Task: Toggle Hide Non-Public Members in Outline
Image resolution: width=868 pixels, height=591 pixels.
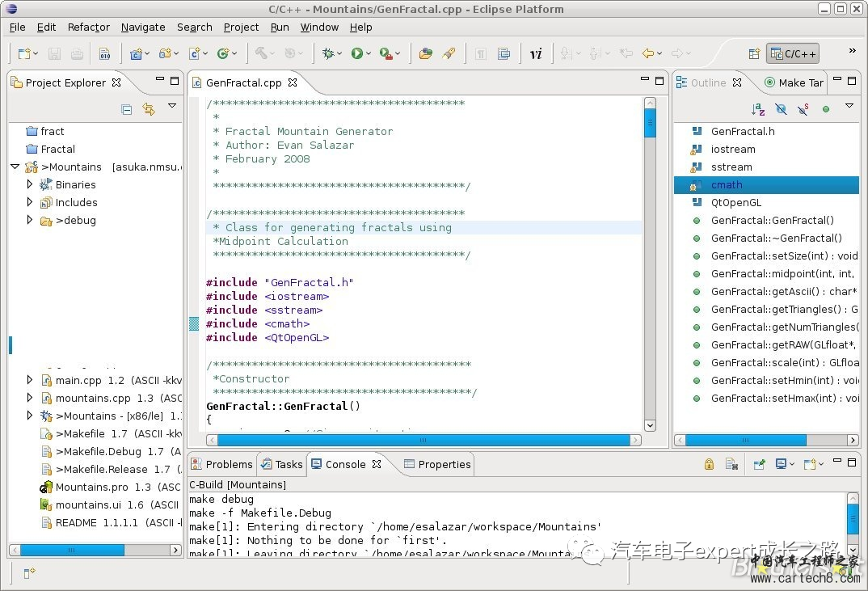Action: [826, 110]
